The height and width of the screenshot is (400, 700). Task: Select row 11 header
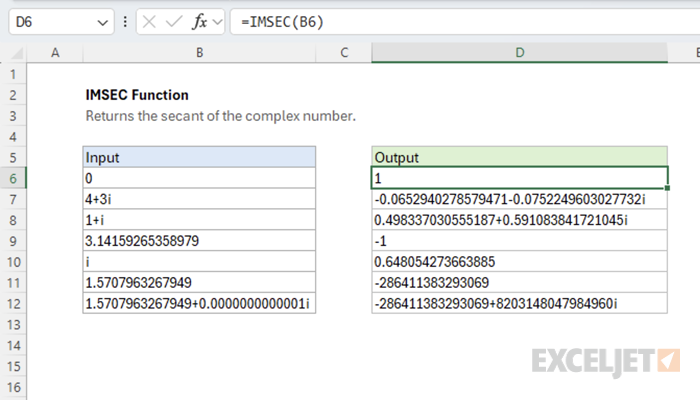[x=13, y=283]
